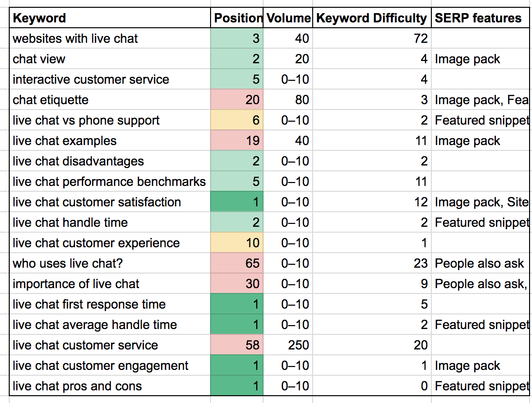Screen dimensions: 532x403
Task: Select the Position header cell
Action: [x=237, y=18]
